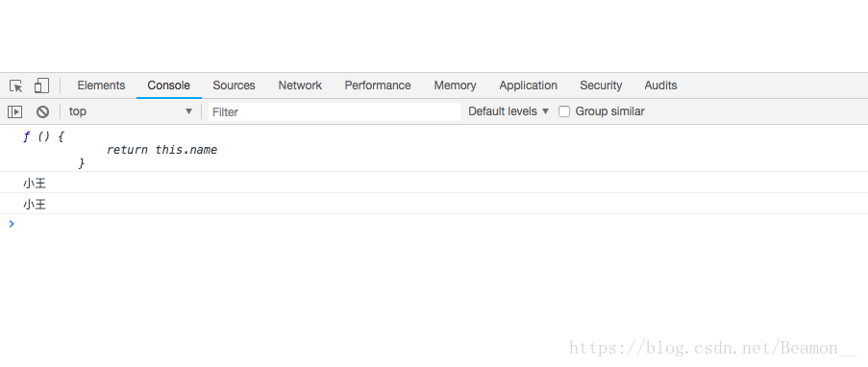Open the Sources tab
868x367 pixels.
click(x=234, y=86)
